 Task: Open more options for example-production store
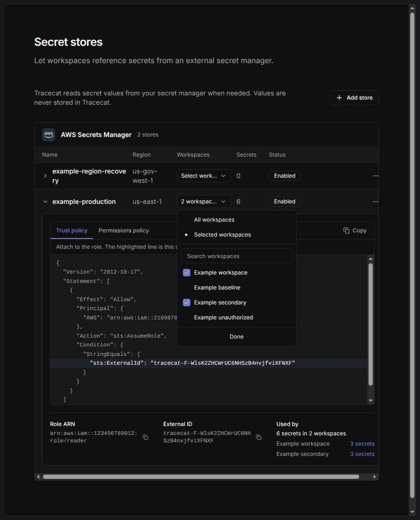click(x=376, y=202)
